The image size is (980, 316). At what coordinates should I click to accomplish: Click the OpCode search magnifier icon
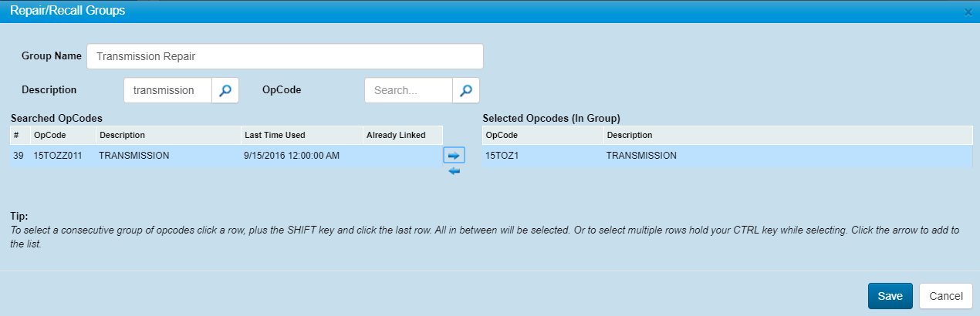(x=466, y=90)
